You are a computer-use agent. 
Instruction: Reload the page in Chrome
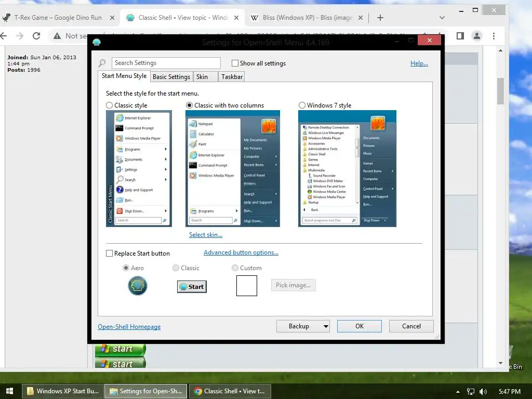click(x=36, y=36)
